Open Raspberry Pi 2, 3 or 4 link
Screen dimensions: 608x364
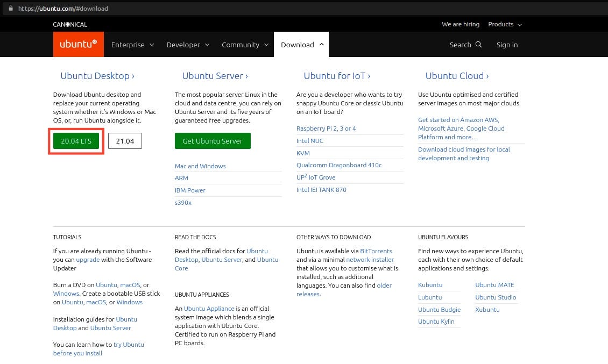326,129
